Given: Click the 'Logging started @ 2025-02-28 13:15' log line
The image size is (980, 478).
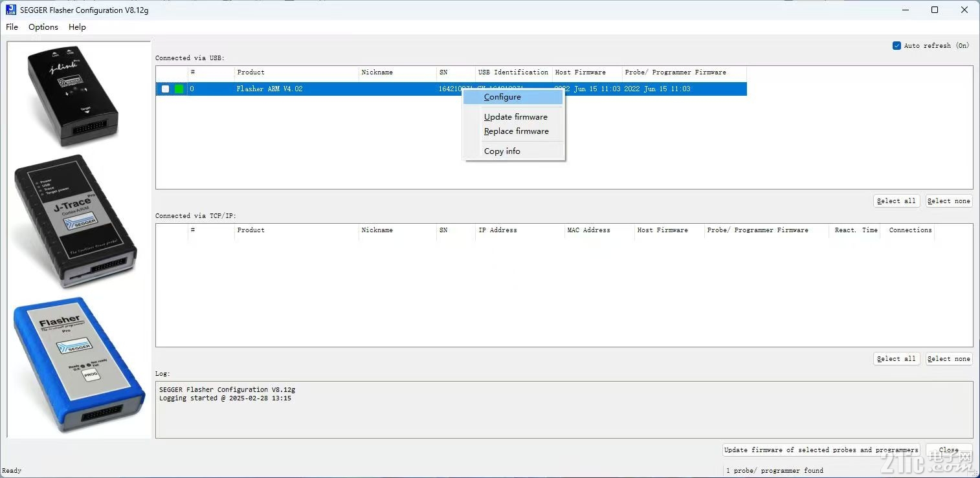Looking at the screenshot, I should [225, 398].
